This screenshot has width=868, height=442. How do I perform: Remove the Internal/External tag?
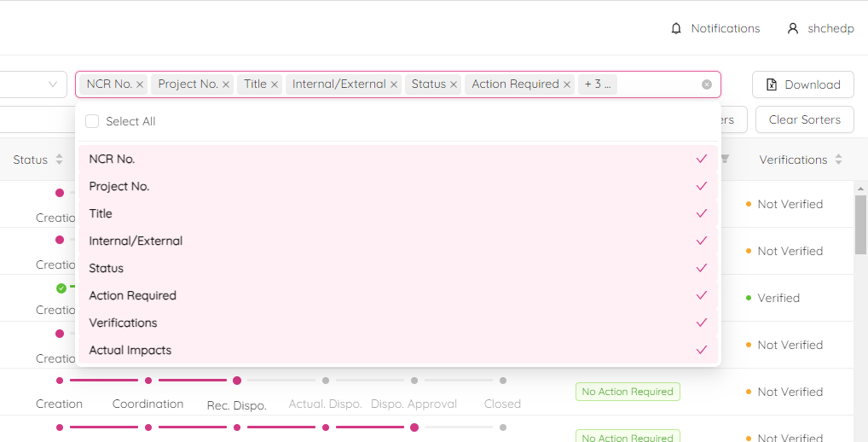(x=394, y=84)
